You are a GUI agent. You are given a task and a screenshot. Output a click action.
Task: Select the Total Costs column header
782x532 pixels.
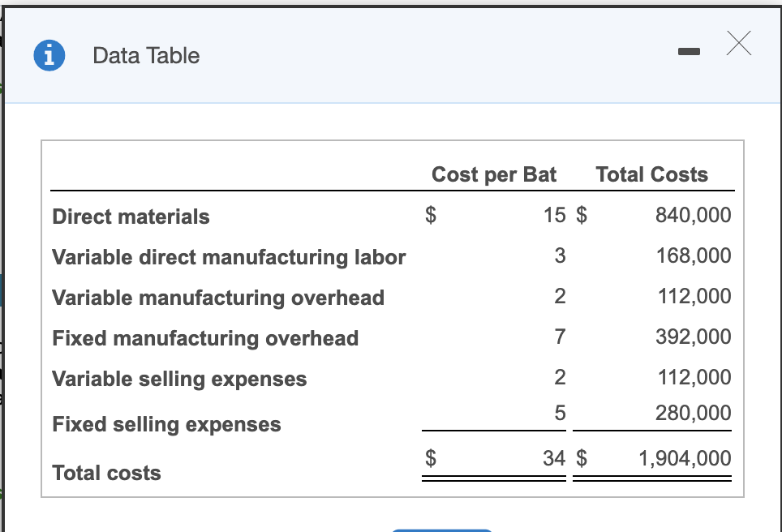pos(651,174)
